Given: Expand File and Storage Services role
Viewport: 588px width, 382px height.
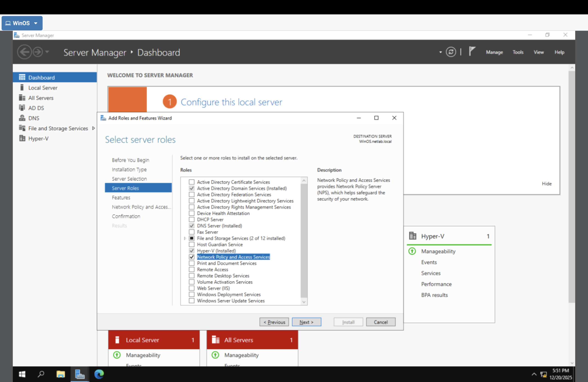Looking at the screenshot, I should pyautogui.click(x=185, y=238).
